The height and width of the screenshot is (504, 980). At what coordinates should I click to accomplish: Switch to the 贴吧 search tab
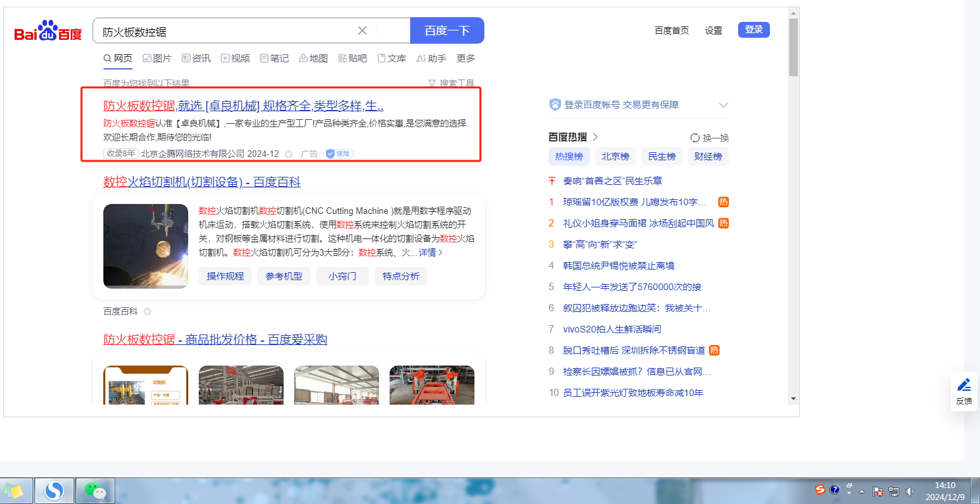click(353, 58)
